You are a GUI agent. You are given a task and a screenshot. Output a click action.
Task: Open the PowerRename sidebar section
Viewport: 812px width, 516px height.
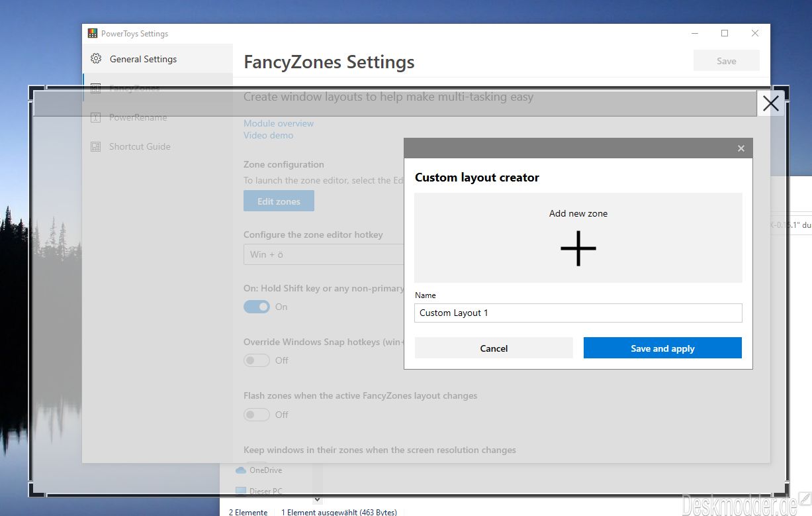click(x=158, y=117)
